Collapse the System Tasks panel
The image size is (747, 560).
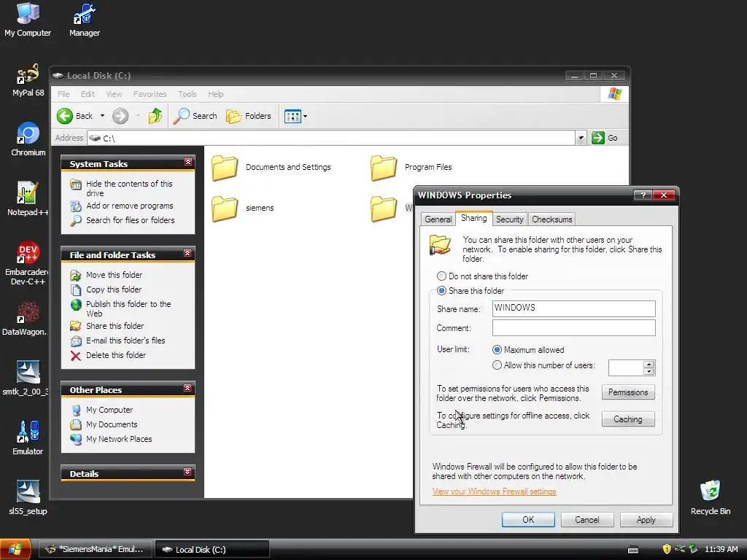click(188, 163)
